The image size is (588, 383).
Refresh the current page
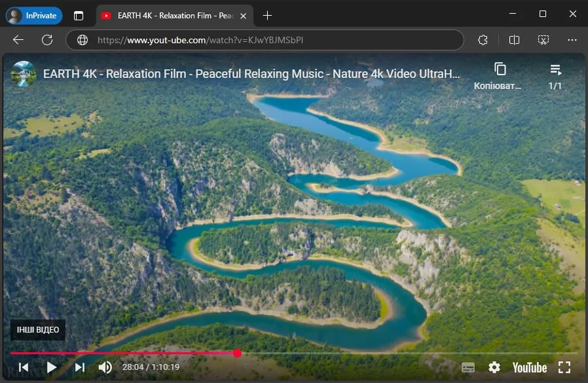click(x=47, y=40)
